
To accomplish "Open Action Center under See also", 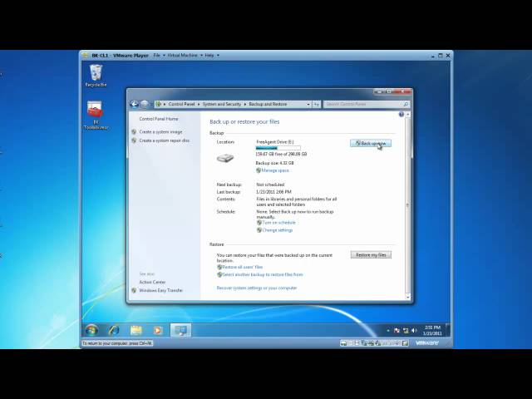I will click(152, 282).
